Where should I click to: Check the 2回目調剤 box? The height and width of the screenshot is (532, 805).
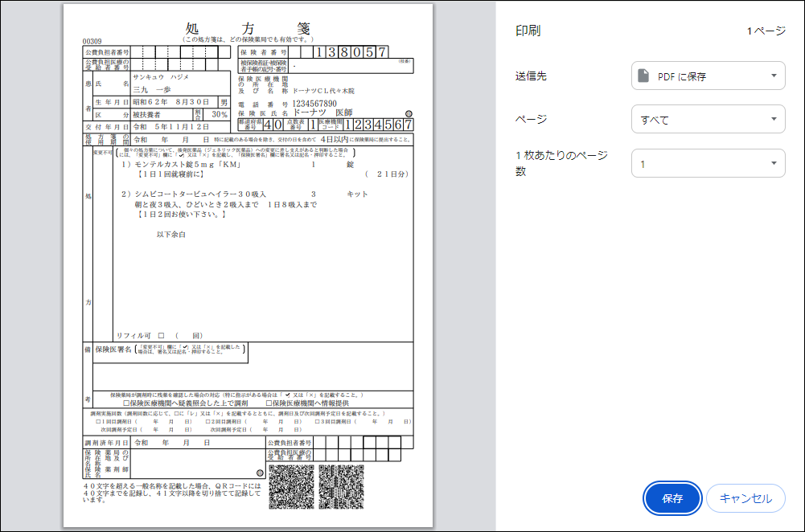click(x=206, y=423)
